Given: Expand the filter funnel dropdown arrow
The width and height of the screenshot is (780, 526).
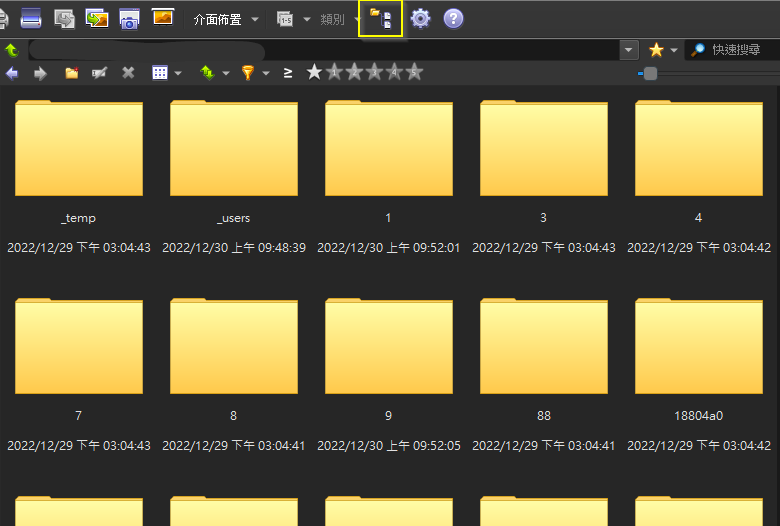Looking at the screenshot, I should point(266,74).
